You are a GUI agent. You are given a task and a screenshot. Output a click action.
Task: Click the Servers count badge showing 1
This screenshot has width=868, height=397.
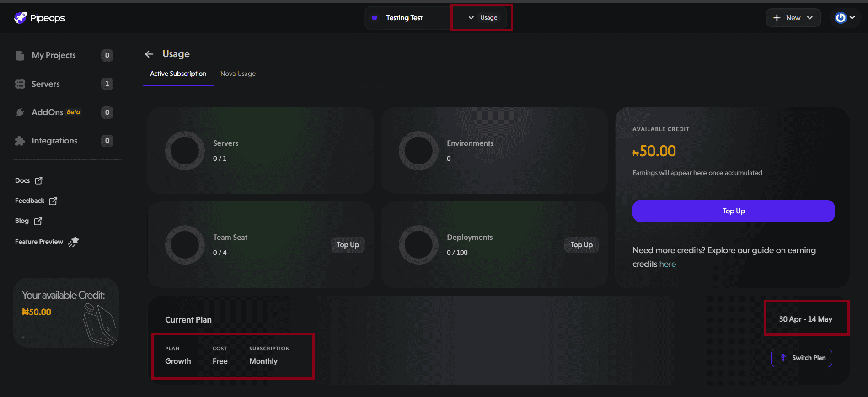pos(107,84)
